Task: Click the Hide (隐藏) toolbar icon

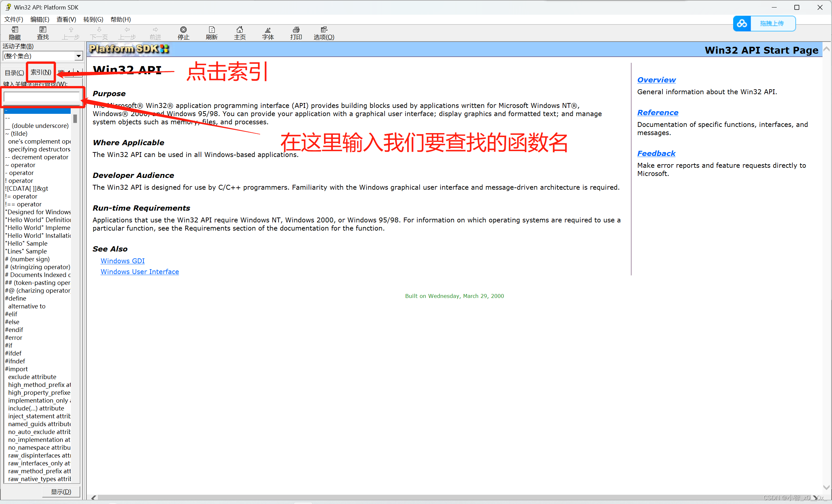Action: coord(14,33)
